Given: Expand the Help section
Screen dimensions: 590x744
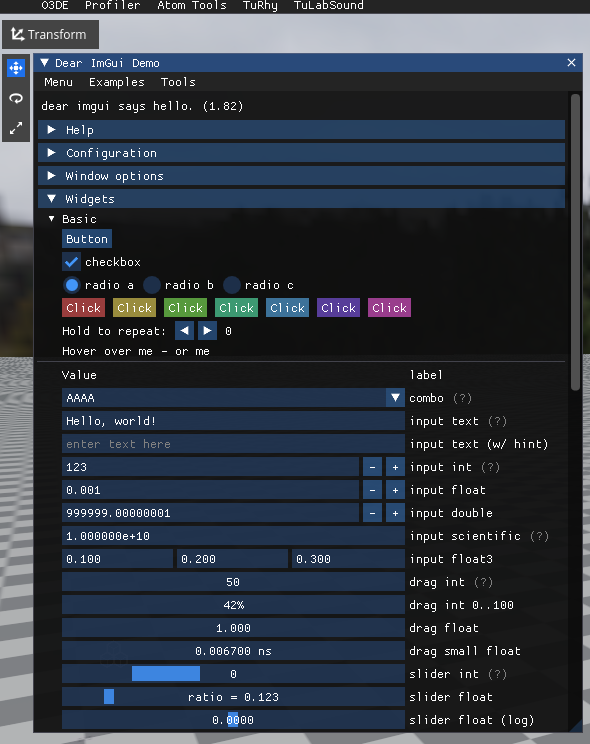Looking at the screenshot, I should [301, 130].
